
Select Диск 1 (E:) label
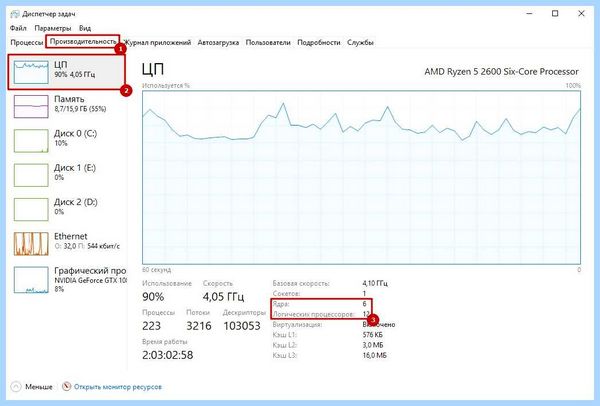click(x=75, y=168)
